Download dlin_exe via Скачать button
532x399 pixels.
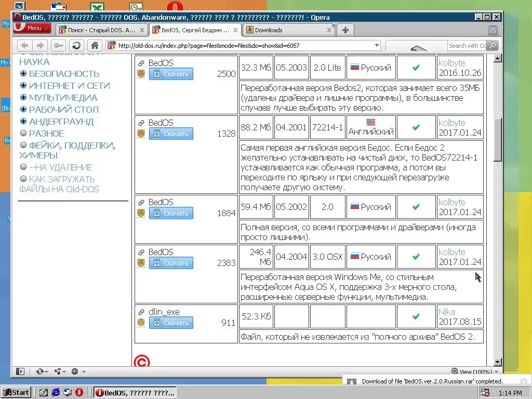[x=171, y=323]
